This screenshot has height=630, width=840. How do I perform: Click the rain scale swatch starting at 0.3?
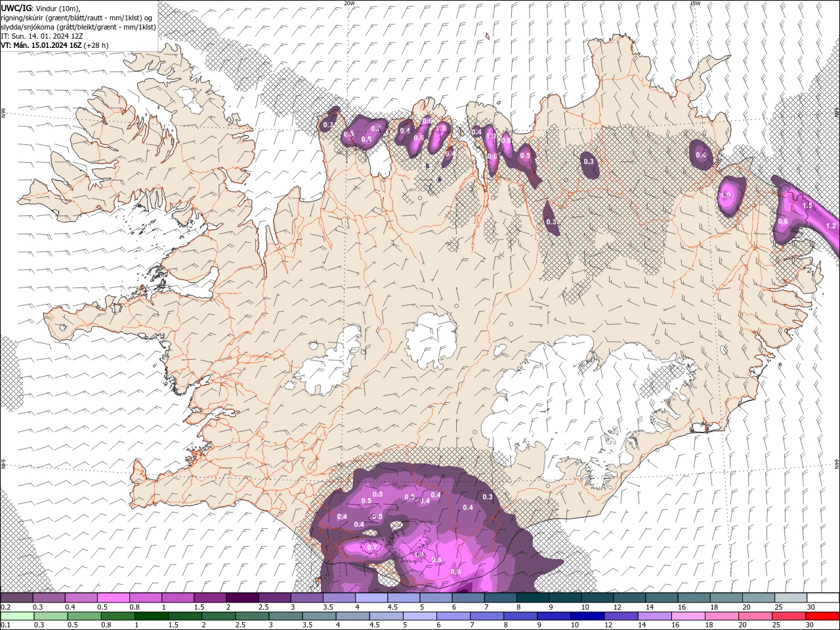tap(51, 616)
